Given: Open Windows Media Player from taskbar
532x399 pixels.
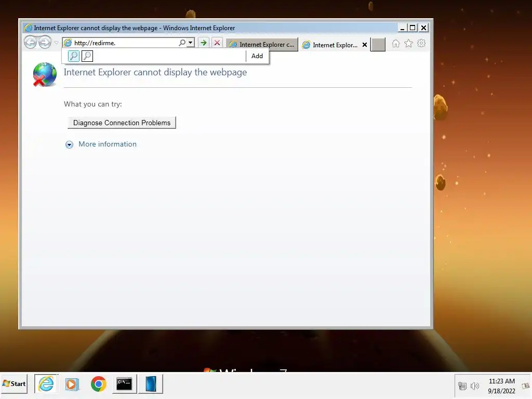Looking at the screenshot, I should (x=72, y=384).
